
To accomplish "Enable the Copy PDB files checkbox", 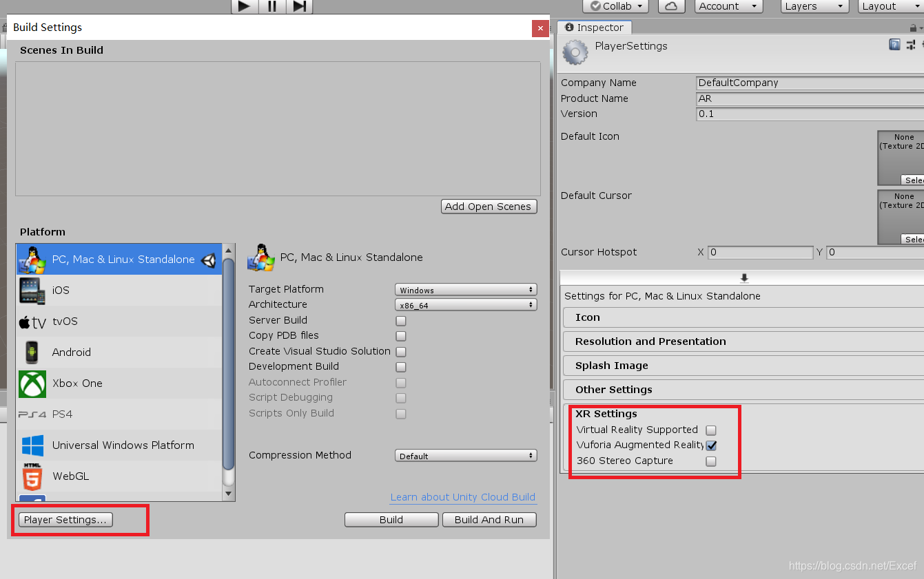I will [401, 336].
